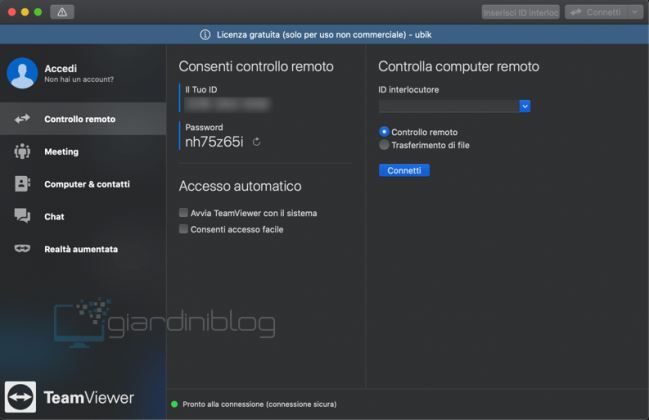Screen dimensions: 649x420
Task: Open the Meeting section
Action: (83, 151)
